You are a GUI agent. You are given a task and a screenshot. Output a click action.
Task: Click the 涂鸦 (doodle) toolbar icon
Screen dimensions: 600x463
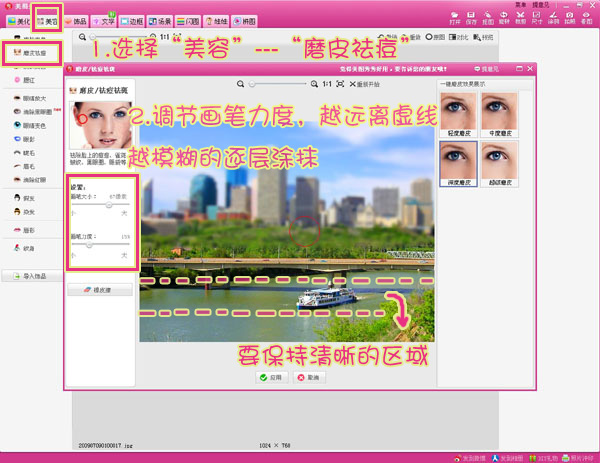(553, 18)
